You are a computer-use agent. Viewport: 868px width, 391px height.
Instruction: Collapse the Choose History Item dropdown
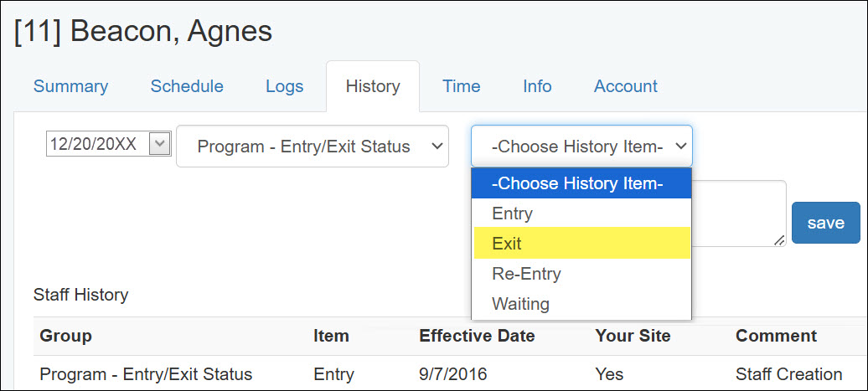click(x=581, y=147)
